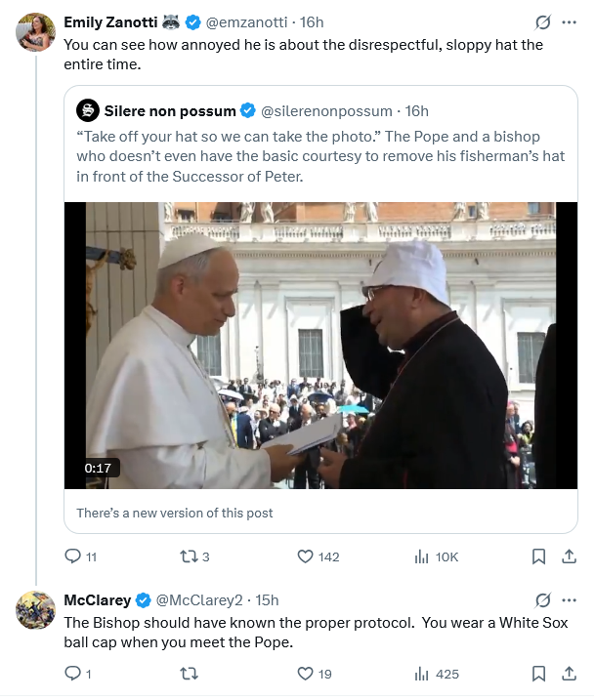
Task: Repost Emily Zanotti's post
Action: coord(191,556)
